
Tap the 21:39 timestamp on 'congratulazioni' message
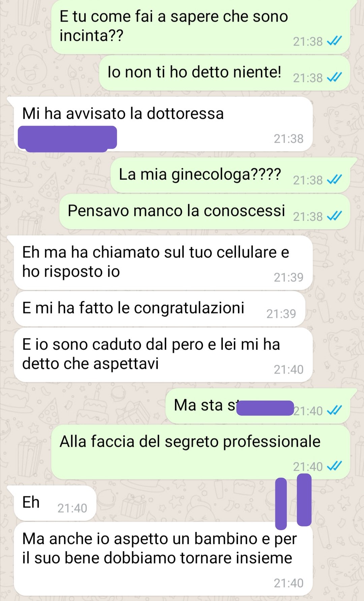tap(281, 314)
